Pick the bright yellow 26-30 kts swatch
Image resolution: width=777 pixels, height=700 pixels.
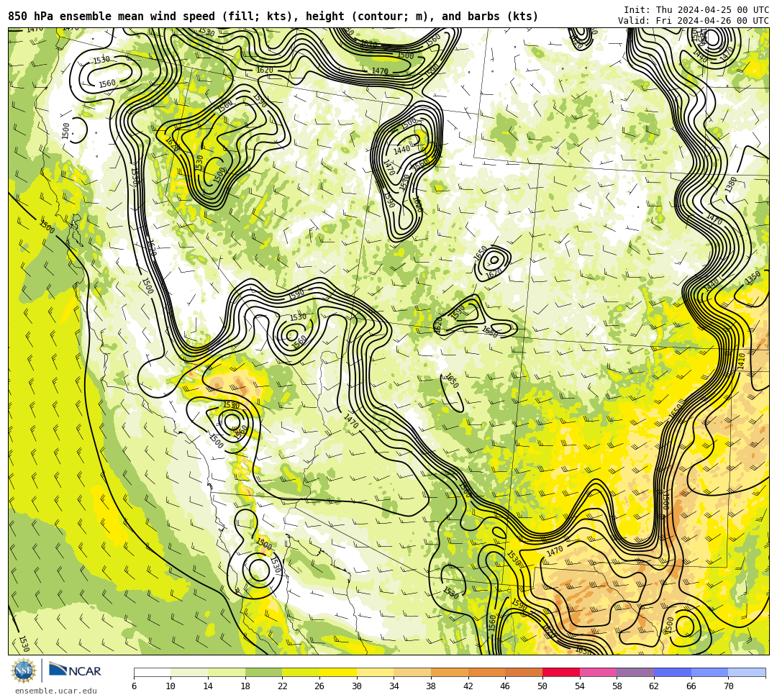pyautogui.click(x=338, y=672)
